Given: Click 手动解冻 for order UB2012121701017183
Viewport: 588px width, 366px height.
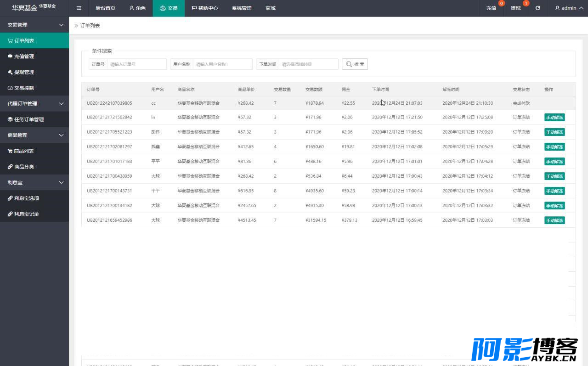Looking at the screenshot, I should (554, 162).
